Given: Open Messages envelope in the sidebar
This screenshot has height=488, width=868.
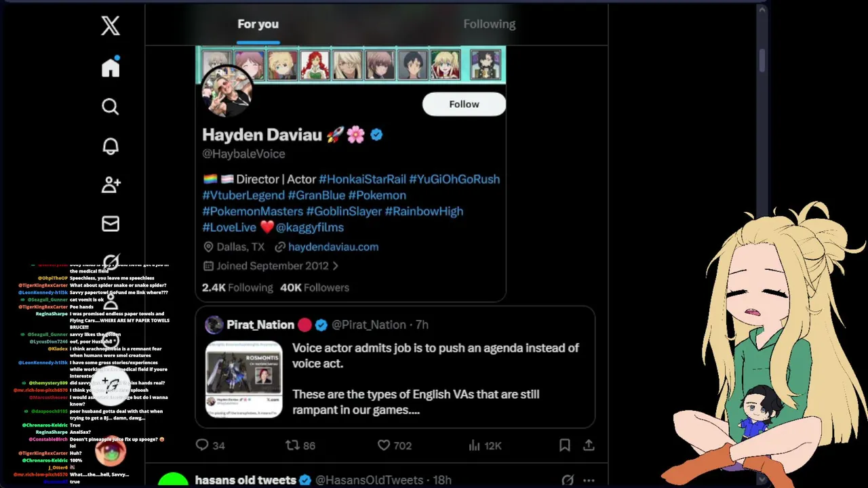Looking at the screenshot, I should pos(111,224).
